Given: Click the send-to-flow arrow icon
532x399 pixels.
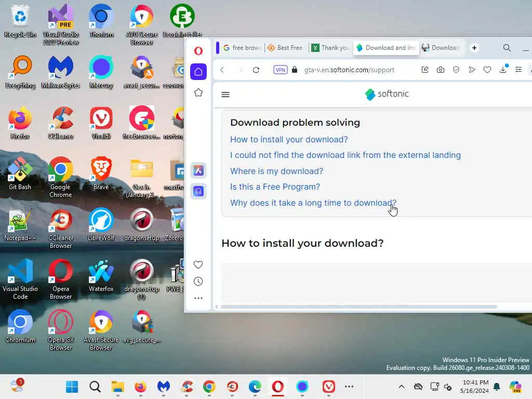Looking at the screenshot, I should click(472, 70).
